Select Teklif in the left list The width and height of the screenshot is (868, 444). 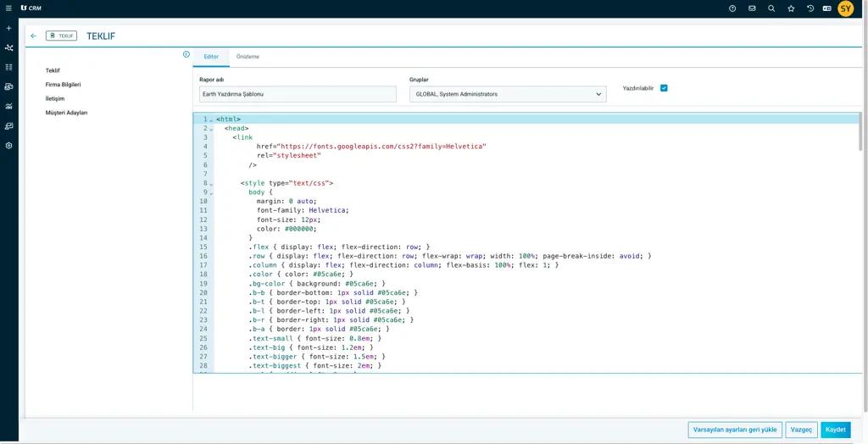[x=53, y=70]
